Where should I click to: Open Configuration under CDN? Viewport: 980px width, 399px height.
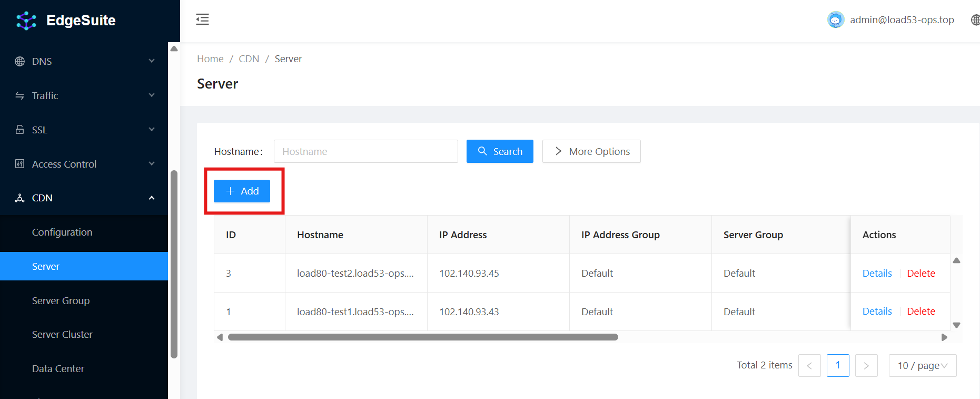click(62, 232)
